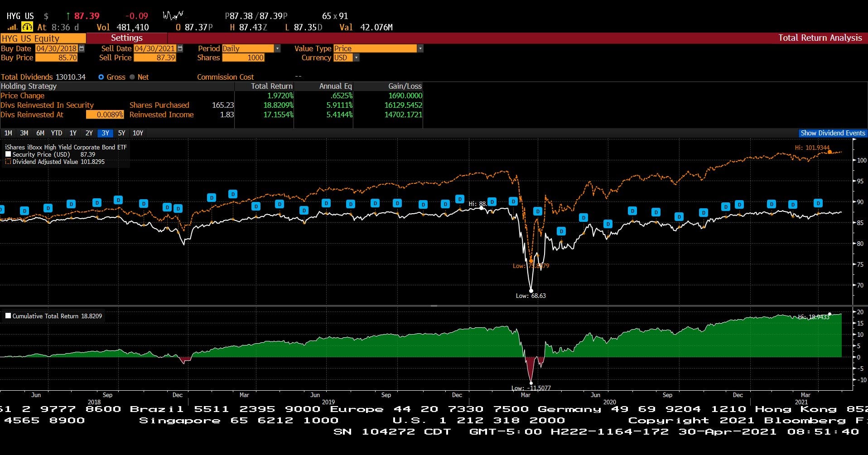Click the green up-arrow next to 87.39
Image resolution: width=868 pixels, height=455 pixels.
(68, 16)
